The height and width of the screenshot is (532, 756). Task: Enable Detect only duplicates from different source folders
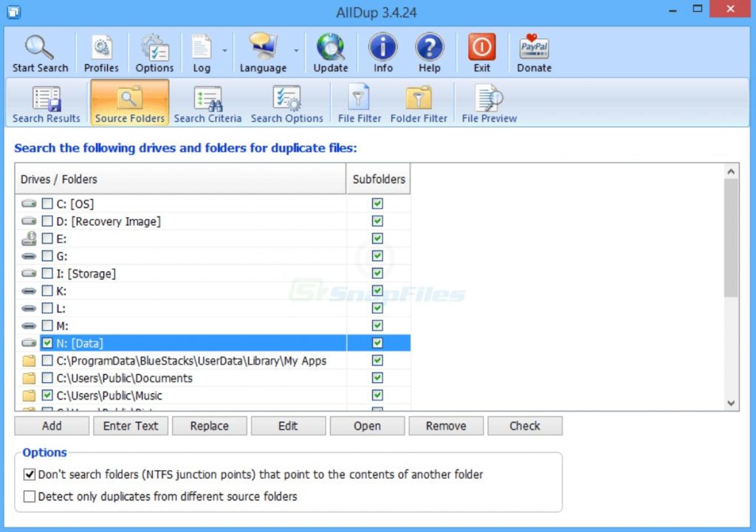click(x=30, y=497)
